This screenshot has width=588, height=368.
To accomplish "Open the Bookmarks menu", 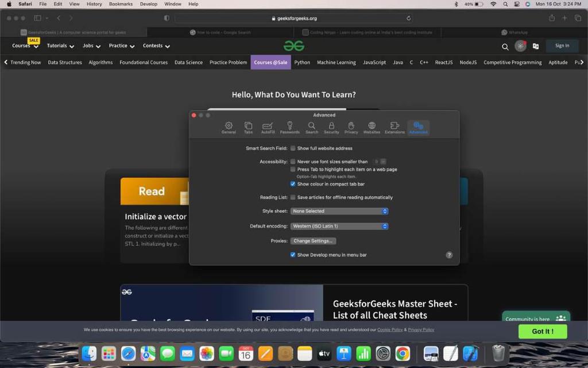I will (121, 4).
